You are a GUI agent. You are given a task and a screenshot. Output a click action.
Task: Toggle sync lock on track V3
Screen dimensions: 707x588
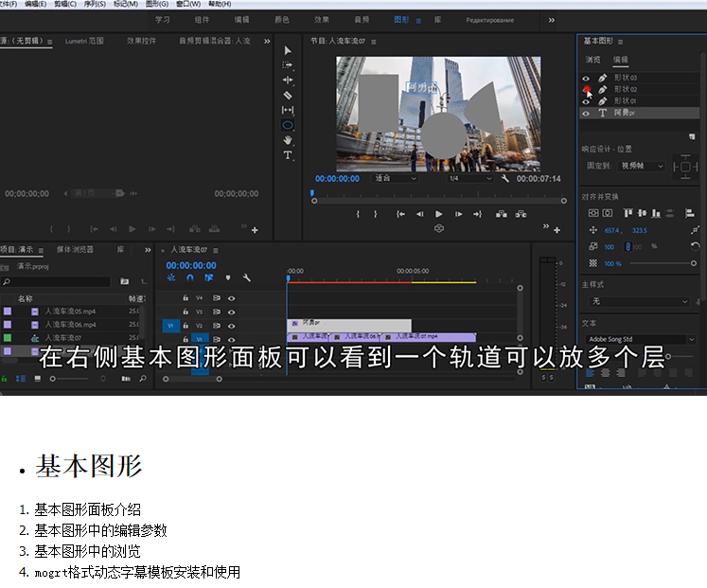point(217,312)
